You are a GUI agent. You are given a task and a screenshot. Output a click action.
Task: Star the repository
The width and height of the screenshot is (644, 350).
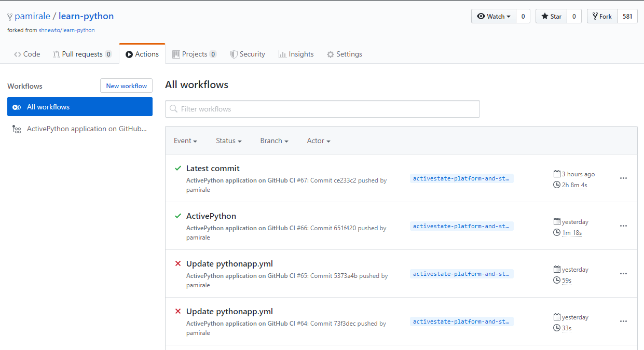coord(551,16)
